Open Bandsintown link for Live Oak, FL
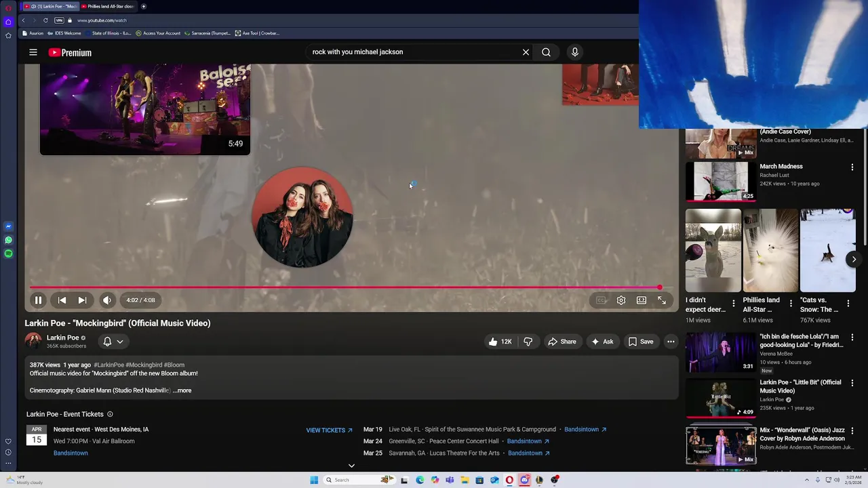The image size is (868, 488). 585,430
